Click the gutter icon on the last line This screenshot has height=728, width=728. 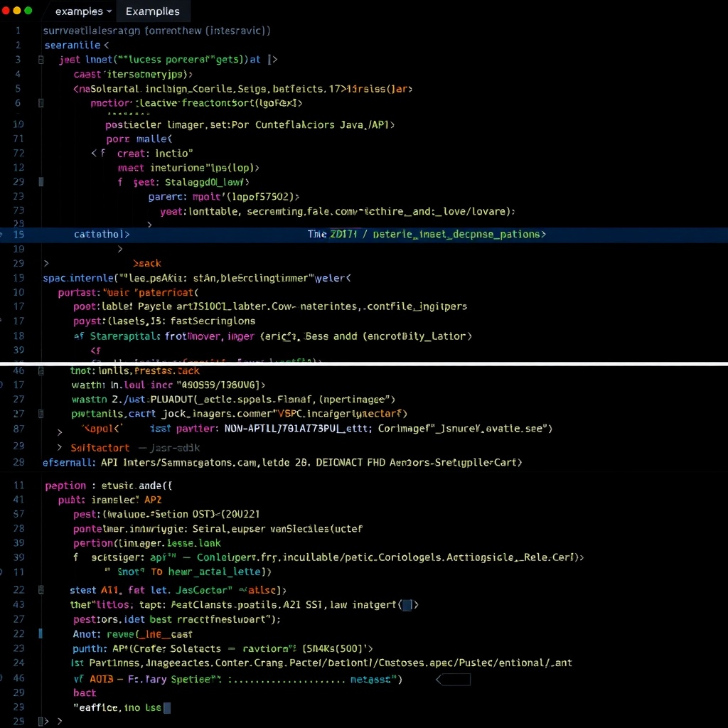tap(41, 721)
